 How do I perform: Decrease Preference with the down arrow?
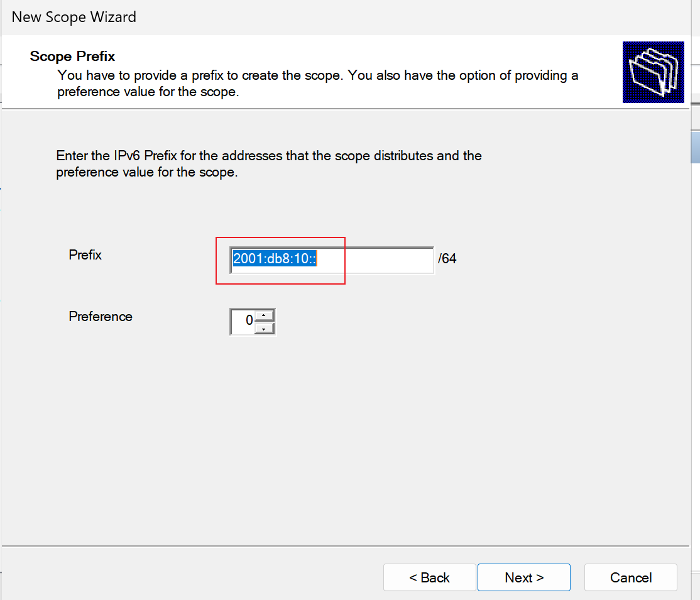tap(264, 329)
